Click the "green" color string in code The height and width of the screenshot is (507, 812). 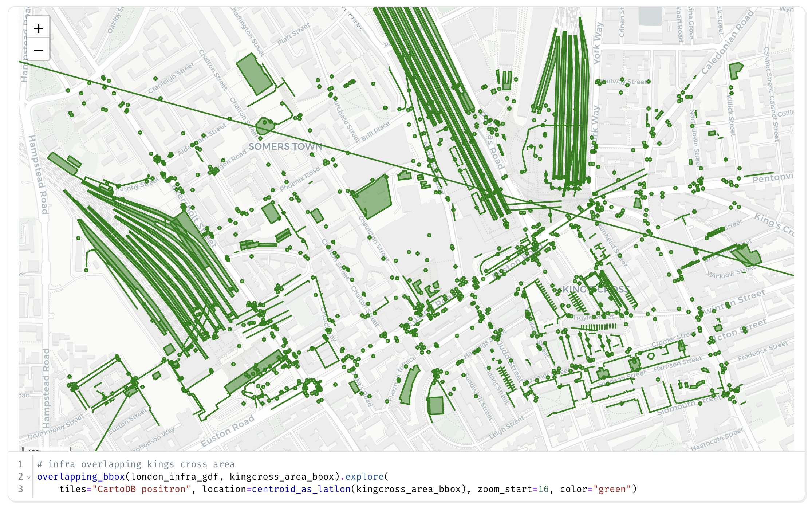(x=612, y=489)
